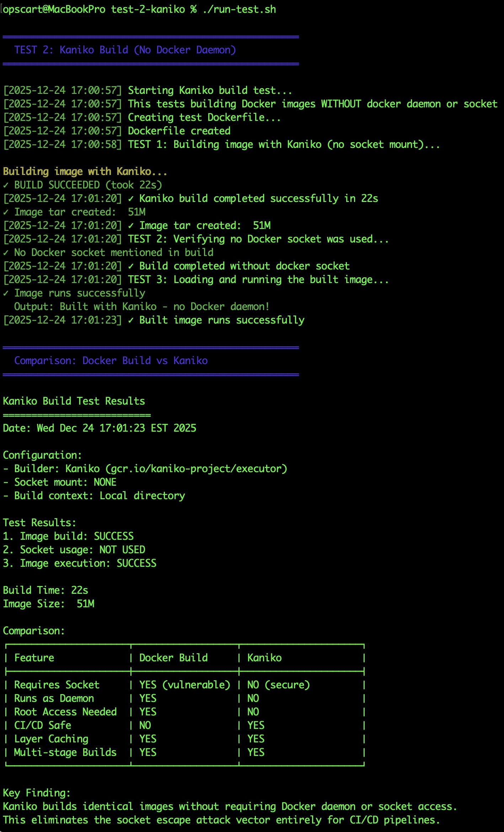Click "No Docker socket mentioned in build" line
Viewport: 504px width, 832px height.
pos(113,252)
